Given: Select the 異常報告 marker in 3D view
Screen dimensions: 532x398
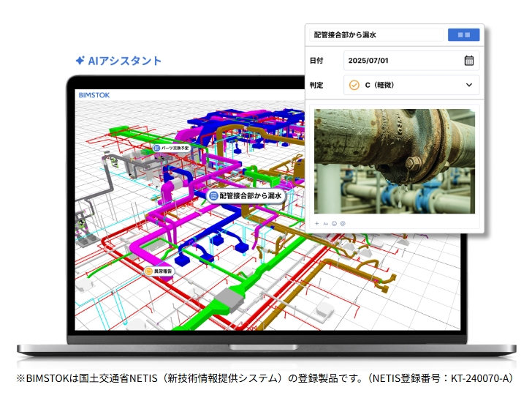Looking at the screenshot, I should point(159,271).
